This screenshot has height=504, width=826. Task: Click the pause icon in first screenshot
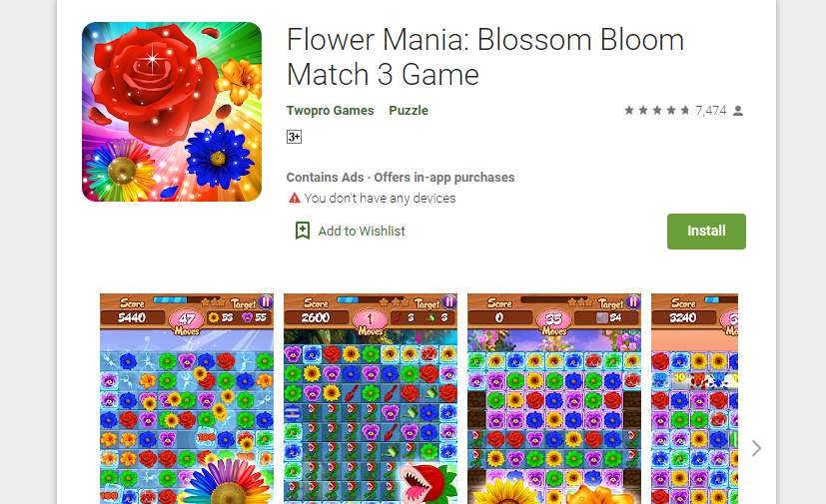(266, 301)
